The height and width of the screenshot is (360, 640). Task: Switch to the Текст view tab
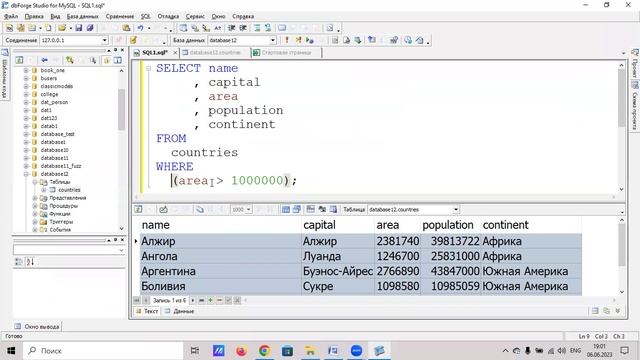(x=147, y=311)
